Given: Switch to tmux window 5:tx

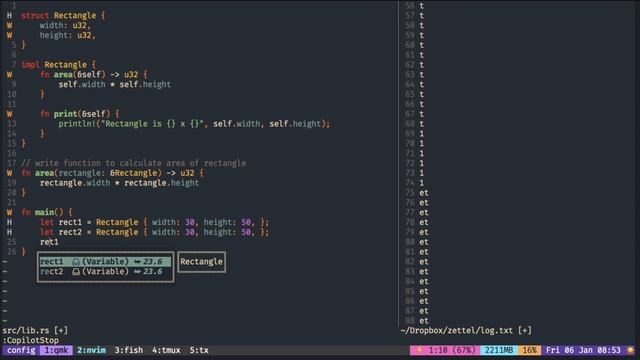Looking at the screenshot, I should (199, 350).
